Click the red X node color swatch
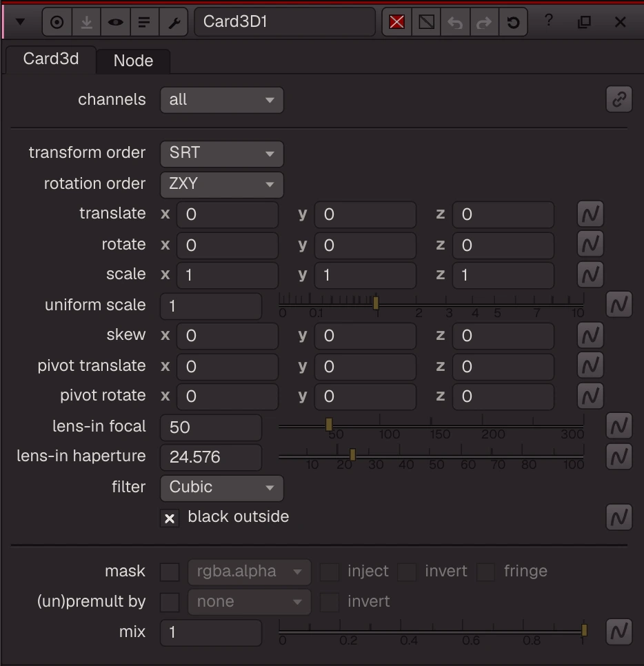The width and height of the screenshot is (644, 666). [396, 21]
